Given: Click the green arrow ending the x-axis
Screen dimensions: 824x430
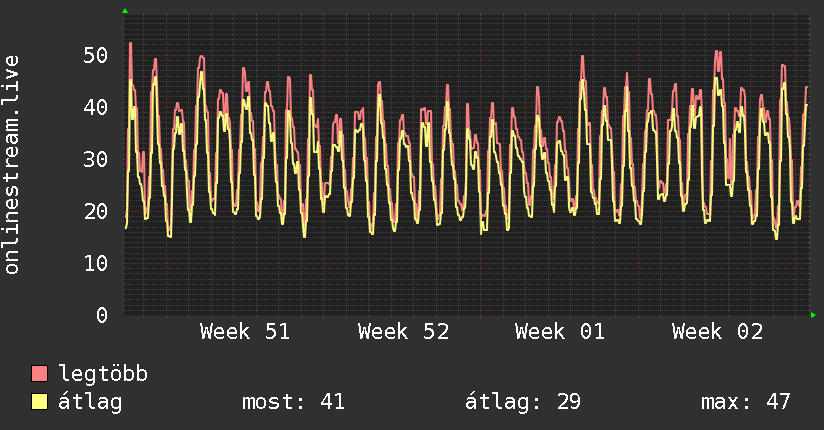Looking at the screenshot, I should 813,315.
